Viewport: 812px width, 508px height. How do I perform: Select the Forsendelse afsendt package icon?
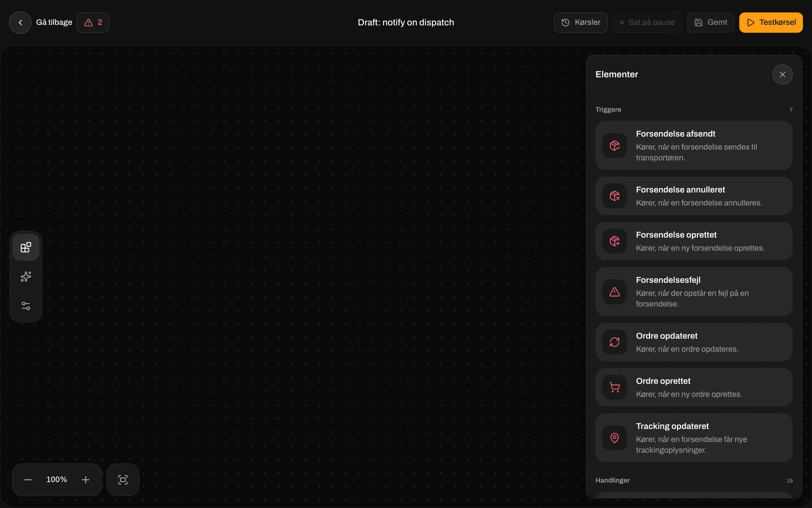(x=614, y=145)
